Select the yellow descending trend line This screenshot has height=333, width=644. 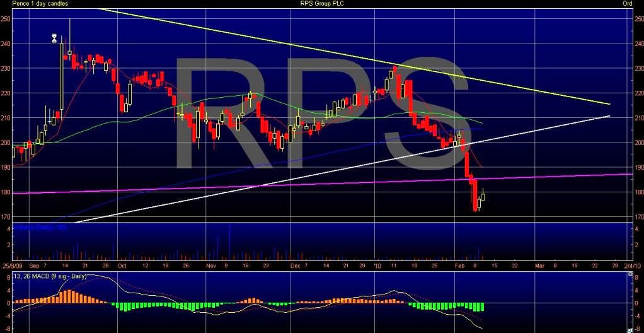[x=354, y=57]
